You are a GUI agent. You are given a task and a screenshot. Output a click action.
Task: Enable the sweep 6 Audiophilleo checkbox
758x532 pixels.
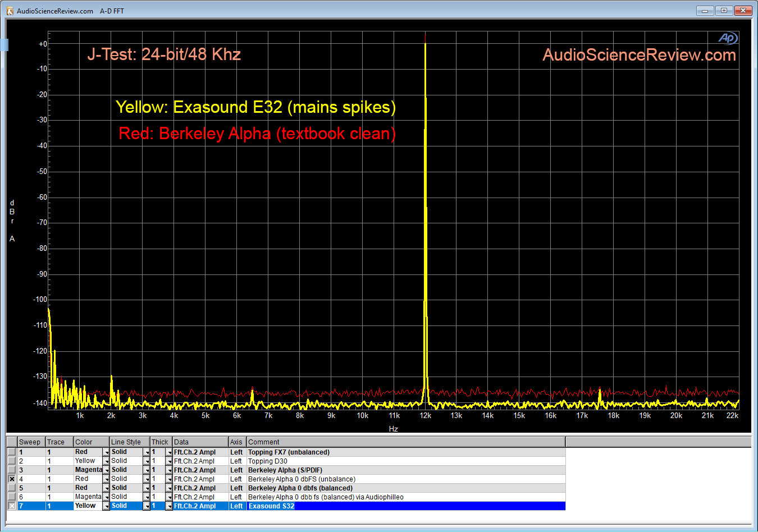[11, 497]
